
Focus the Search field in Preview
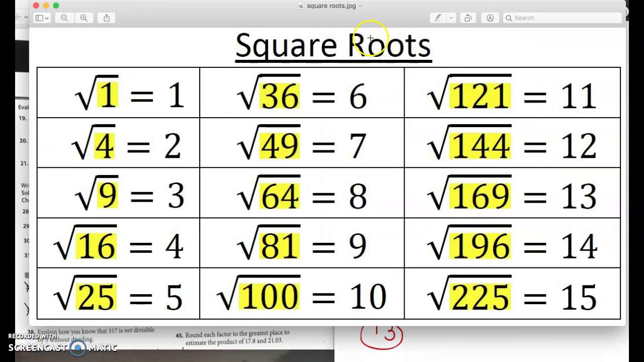[562, 18]
